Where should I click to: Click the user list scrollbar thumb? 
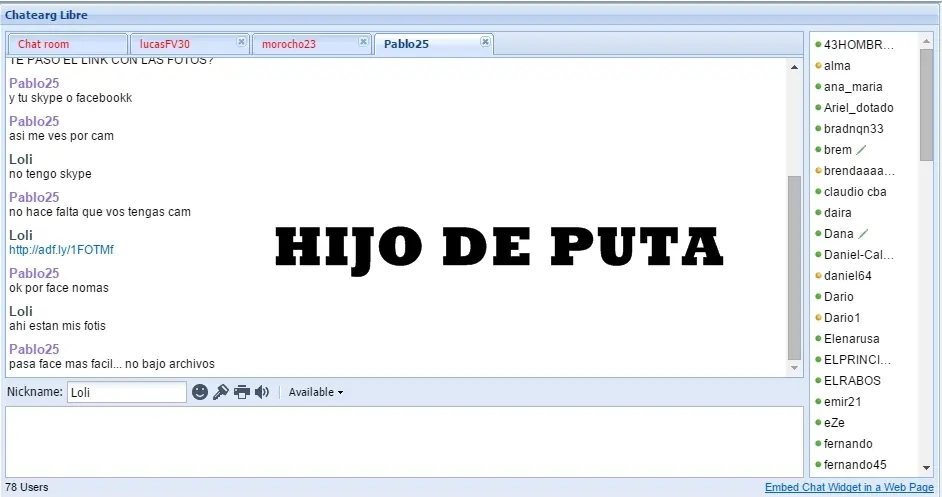click(926, 105)
